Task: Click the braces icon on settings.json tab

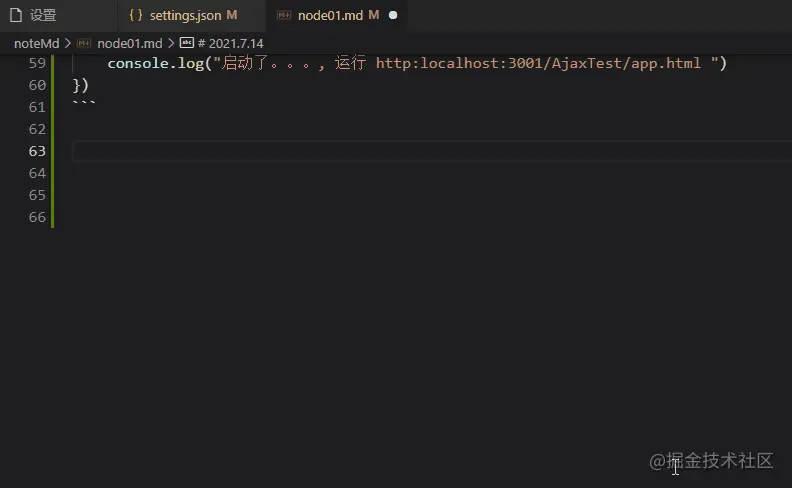Action: [136, 15]
